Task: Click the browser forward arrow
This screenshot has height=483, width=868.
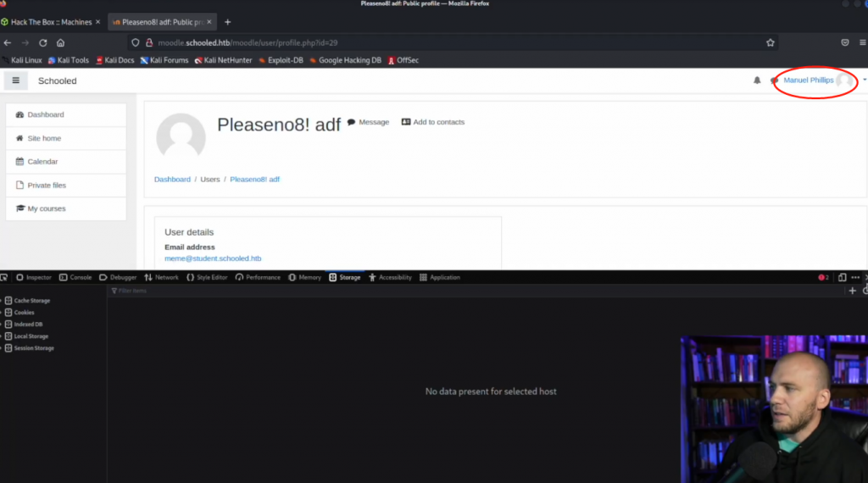Action: (25, 42)
